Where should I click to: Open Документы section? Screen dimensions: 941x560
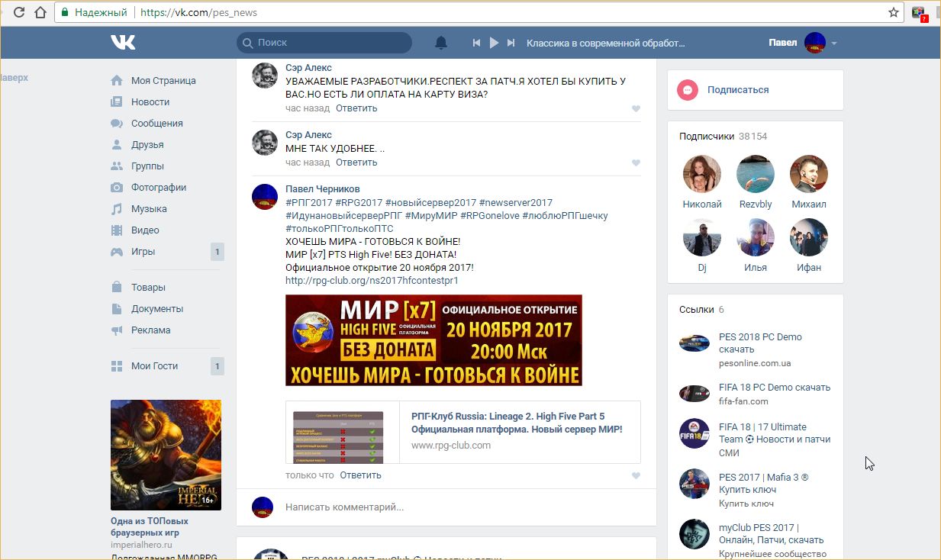[x=157, y=309]
